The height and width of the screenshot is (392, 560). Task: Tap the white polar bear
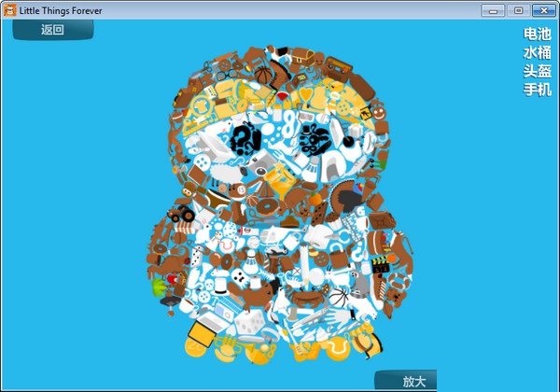362,308
